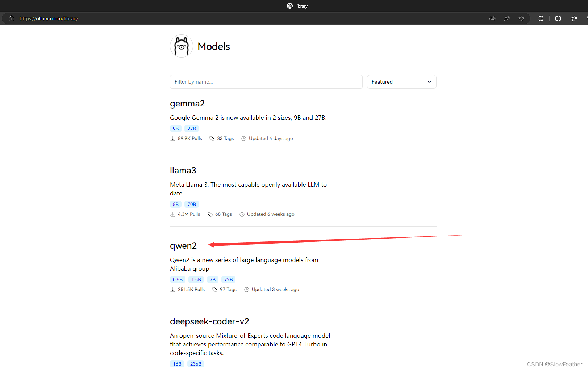Click llama3 download pulls icon
Viewport: 588px width, 370px height.
173,214
